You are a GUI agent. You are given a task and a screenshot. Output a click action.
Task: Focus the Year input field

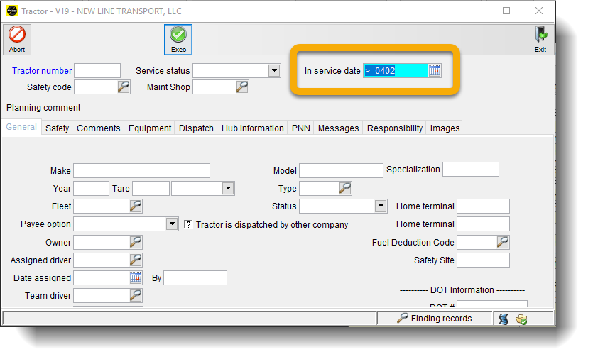[91, 188]
